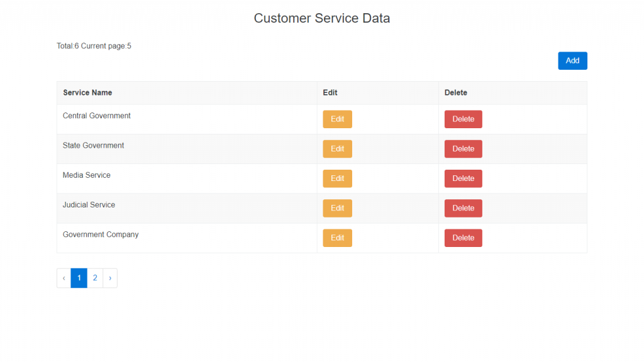
Task: Click the blue Add button
Action: coord(572,61)
